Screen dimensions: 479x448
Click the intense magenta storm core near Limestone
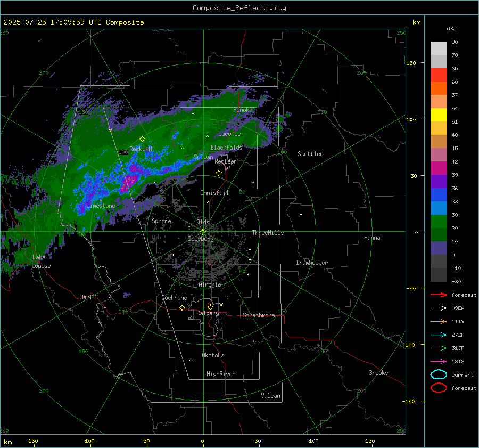(128, 182)
